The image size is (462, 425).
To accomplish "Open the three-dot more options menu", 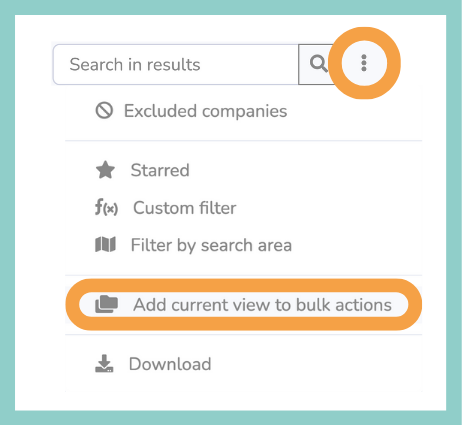I will pos(364,63).
